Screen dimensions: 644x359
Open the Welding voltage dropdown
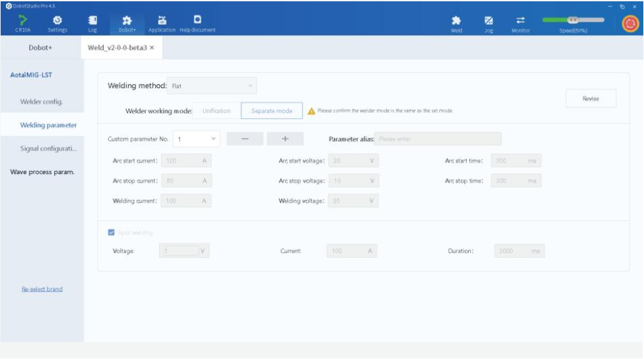tap(353, 201)
